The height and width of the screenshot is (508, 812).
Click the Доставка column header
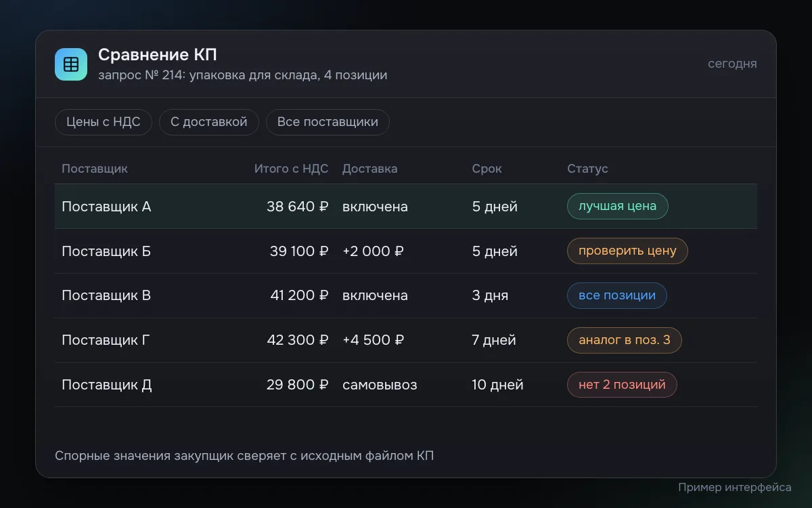coord(370,169)
